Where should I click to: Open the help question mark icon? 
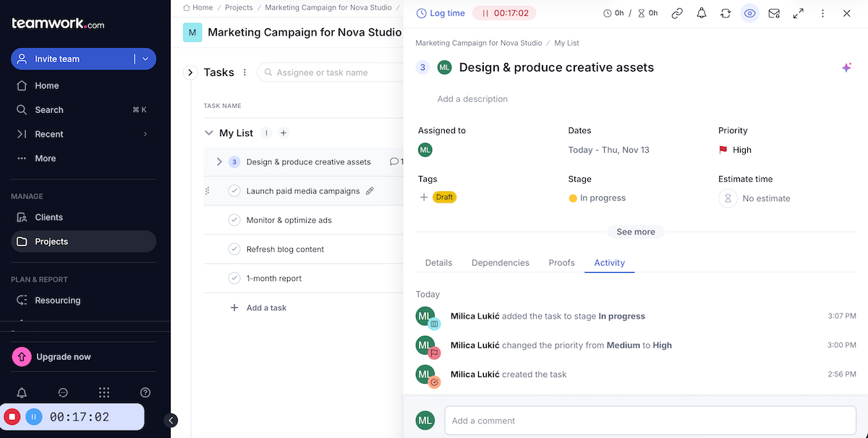point(145,392)
